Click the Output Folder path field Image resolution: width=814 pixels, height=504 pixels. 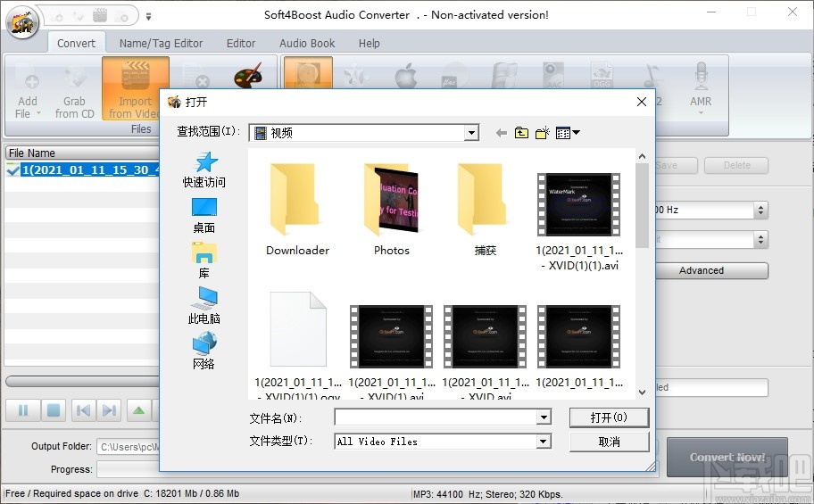[x=129, y=447]
